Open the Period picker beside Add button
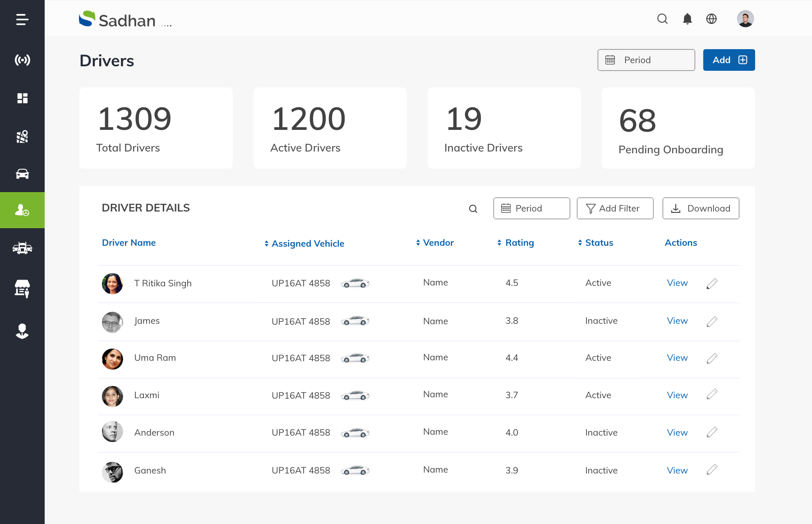Screen dimensions: 812x524 [646, 60]
